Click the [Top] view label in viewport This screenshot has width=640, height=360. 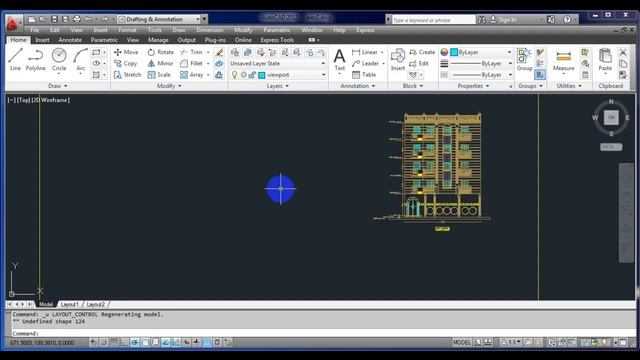tap(24, 100)
